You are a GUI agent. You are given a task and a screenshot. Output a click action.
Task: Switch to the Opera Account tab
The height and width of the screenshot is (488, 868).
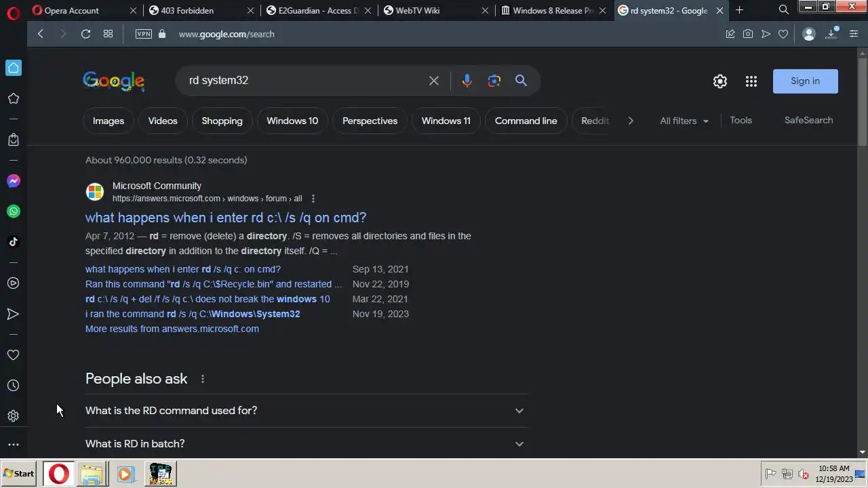point(84,10)
